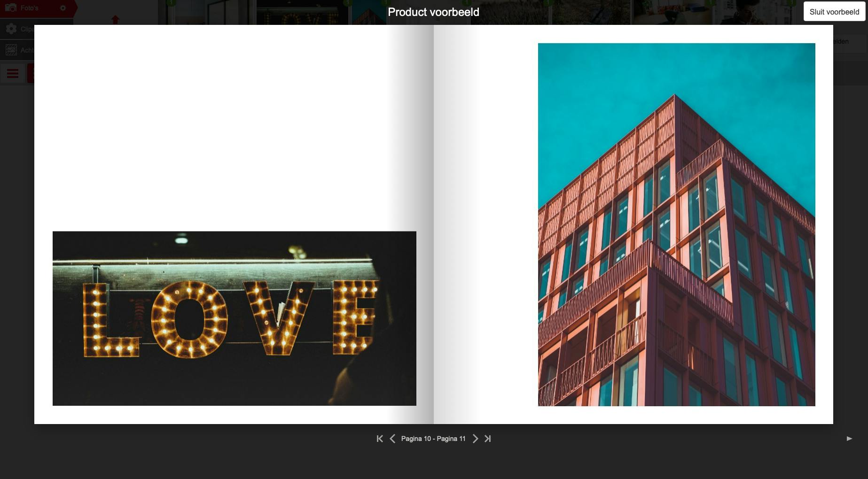Screen dimensions: 868x479
Task: Jump to the last page of preview
Action: (x=488, y=439)
